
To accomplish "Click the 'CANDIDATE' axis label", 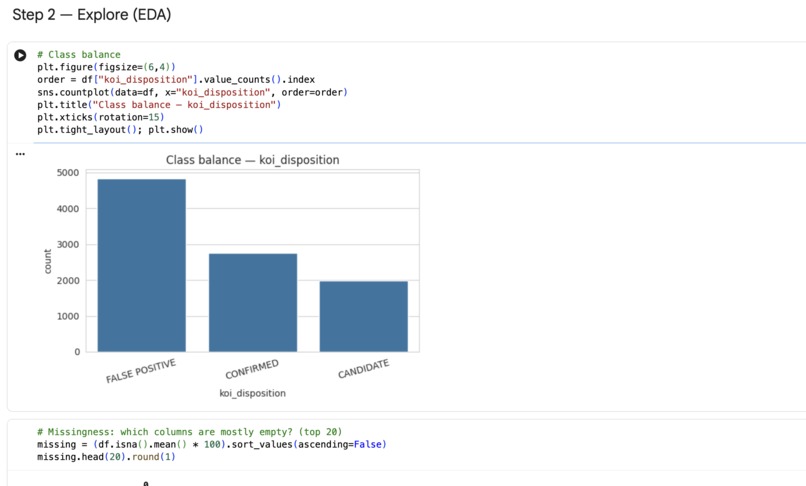I will [x=363, y=369].
